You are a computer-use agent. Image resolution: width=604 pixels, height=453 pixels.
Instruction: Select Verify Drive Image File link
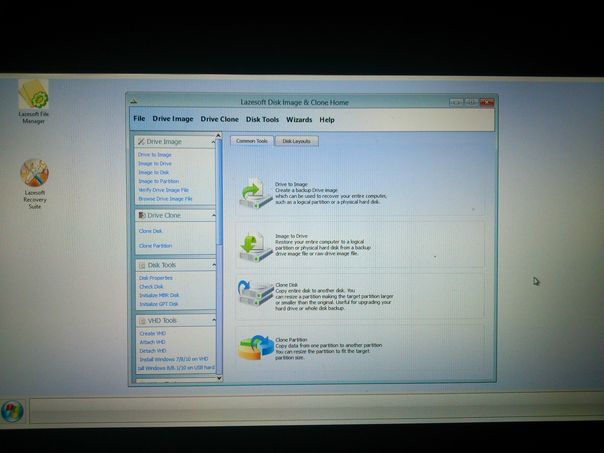(164, 190)
